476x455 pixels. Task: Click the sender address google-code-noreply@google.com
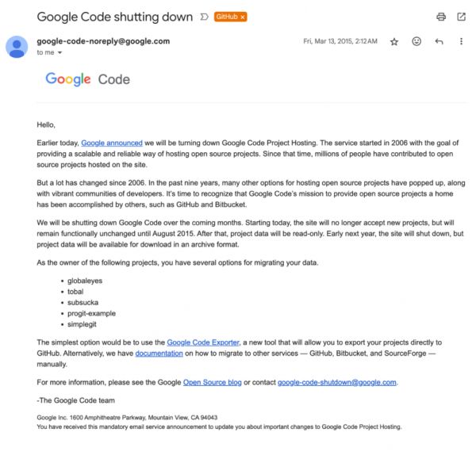pyautogui.click(x=103, y=41)
